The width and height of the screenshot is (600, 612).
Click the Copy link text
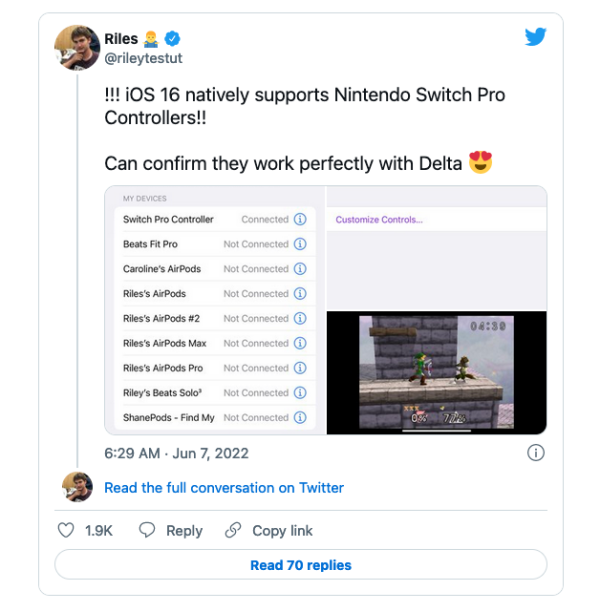282,531
